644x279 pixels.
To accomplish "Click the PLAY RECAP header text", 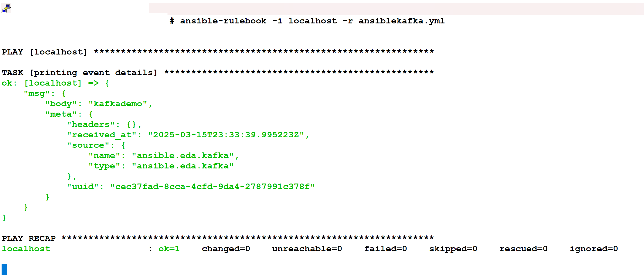I will pyautogui.click(x=29, y=238).
